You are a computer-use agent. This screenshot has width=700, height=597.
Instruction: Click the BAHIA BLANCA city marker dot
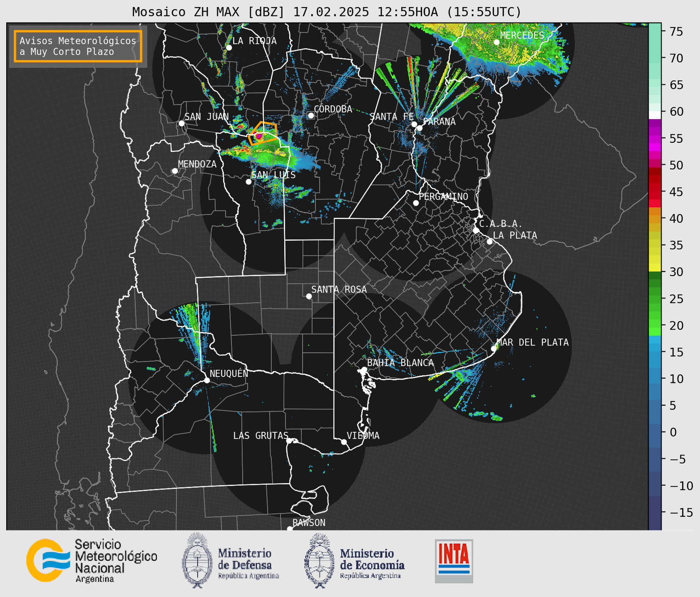click(364, 369)
